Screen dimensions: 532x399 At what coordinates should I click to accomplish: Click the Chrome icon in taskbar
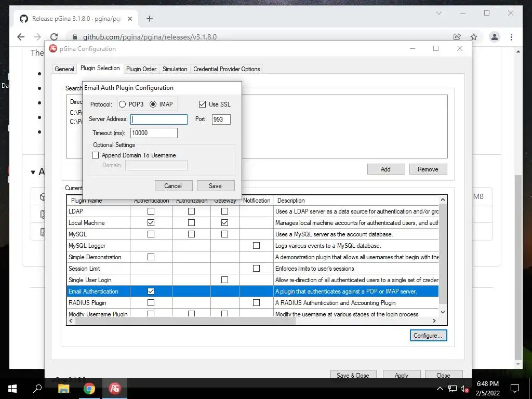click(89, 389)
